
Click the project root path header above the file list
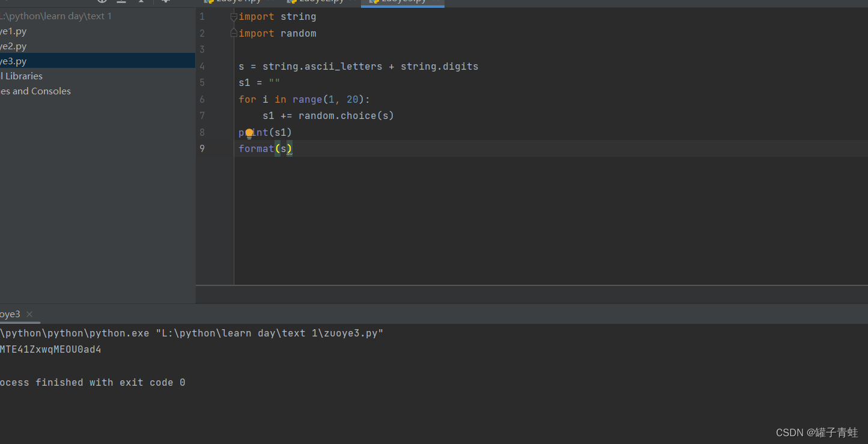tap(57, 16)
